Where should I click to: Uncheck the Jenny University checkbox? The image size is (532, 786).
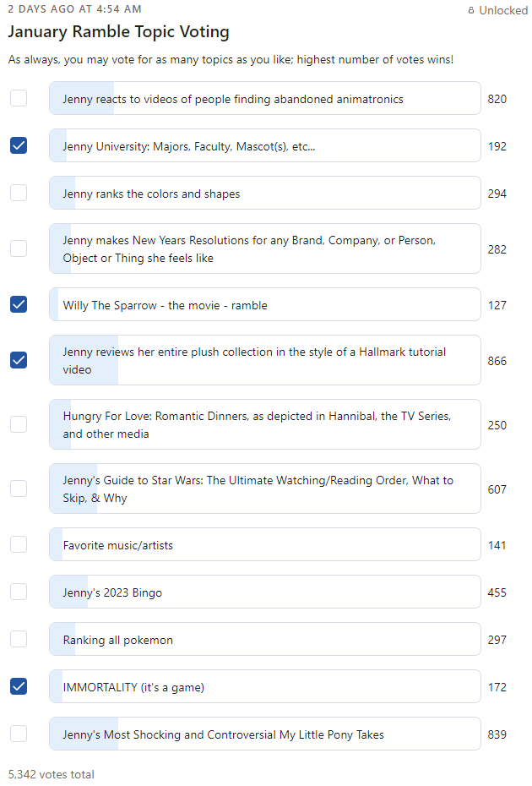coord(19,145)
